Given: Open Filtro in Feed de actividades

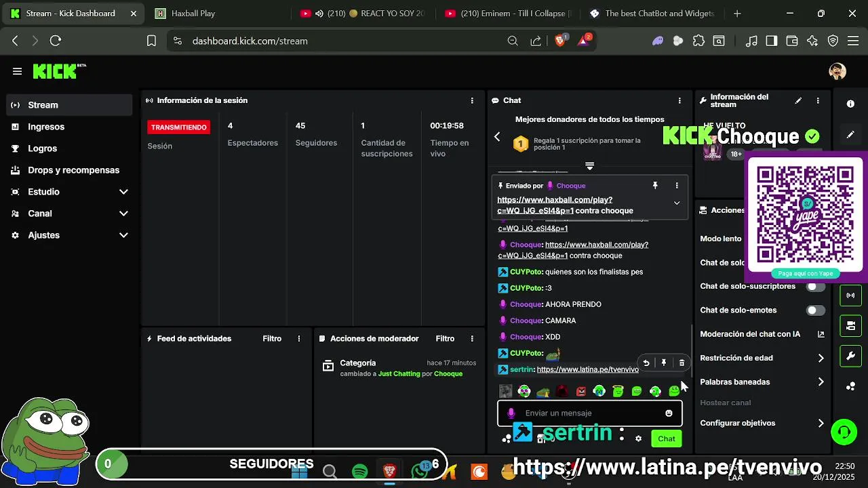Looking at the screenshot, I should pyautogui.click(x=272, y=338).
